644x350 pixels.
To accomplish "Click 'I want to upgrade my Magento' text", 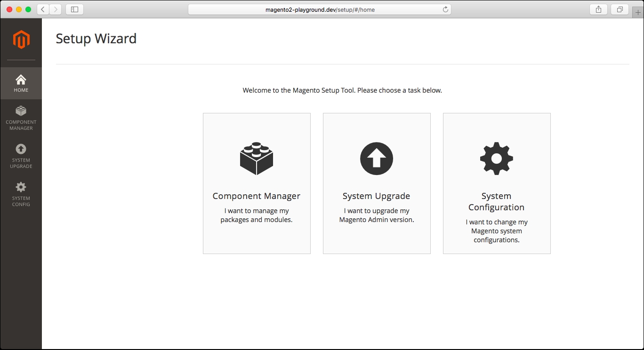I will point(377,215).
